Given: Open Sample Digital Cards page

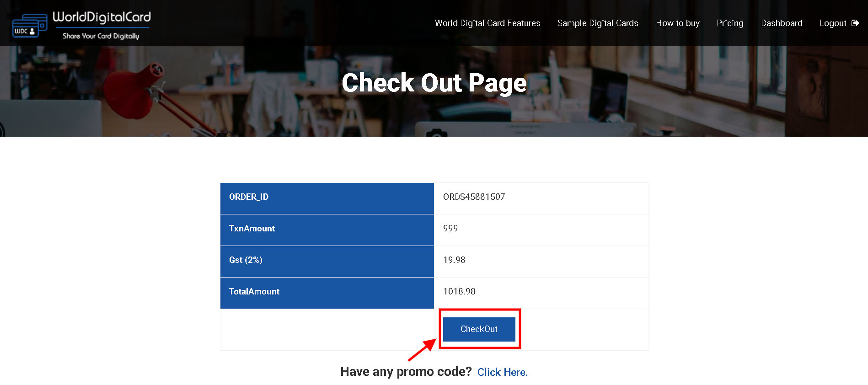Looking at the screenshot, I should [598, 23].
